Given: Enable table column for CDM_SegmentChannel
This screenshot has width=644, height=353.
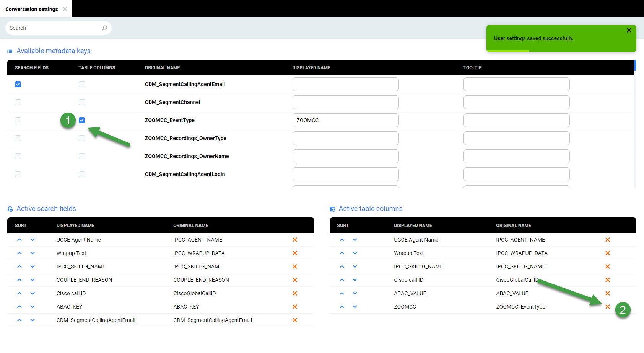Looking at the screenshot, I should [82, 102].
